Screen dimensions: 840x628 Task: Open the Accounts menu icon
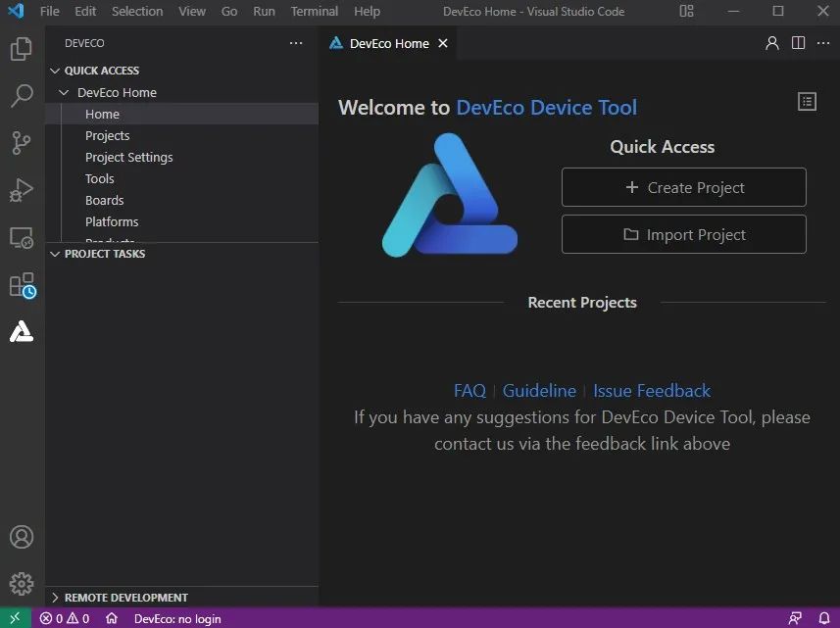coord(22,537)
